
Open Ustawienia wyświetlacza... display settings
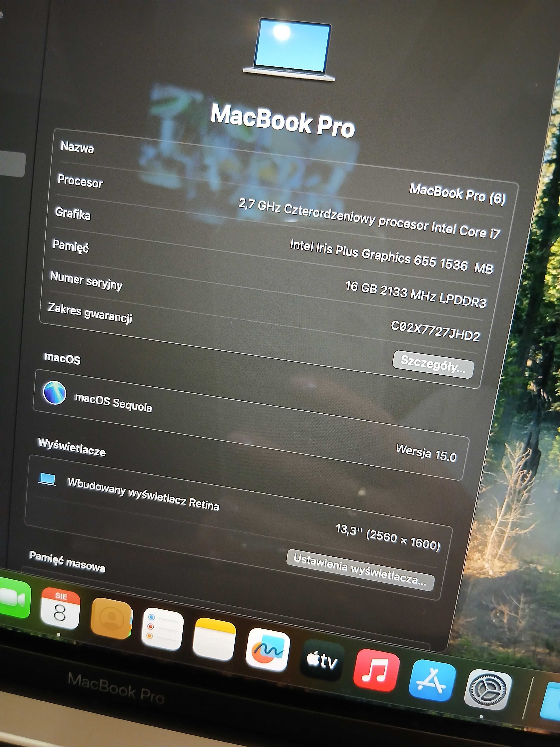[360, 570]
